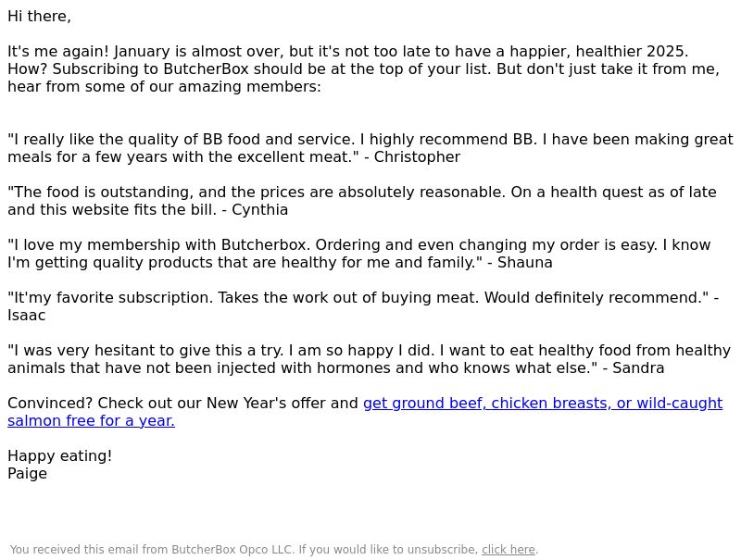Click the intro paragraph about a healthier 2025
The height and width of the screenshot is (560, 741).
click(x=363, y=68)
